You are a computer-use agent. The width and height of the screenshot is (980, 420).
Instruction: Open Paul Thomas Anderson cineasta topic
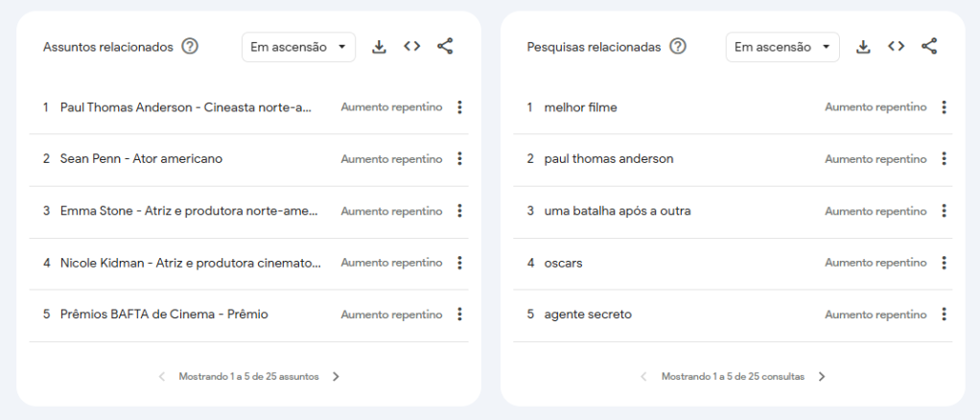pos(186,107)
